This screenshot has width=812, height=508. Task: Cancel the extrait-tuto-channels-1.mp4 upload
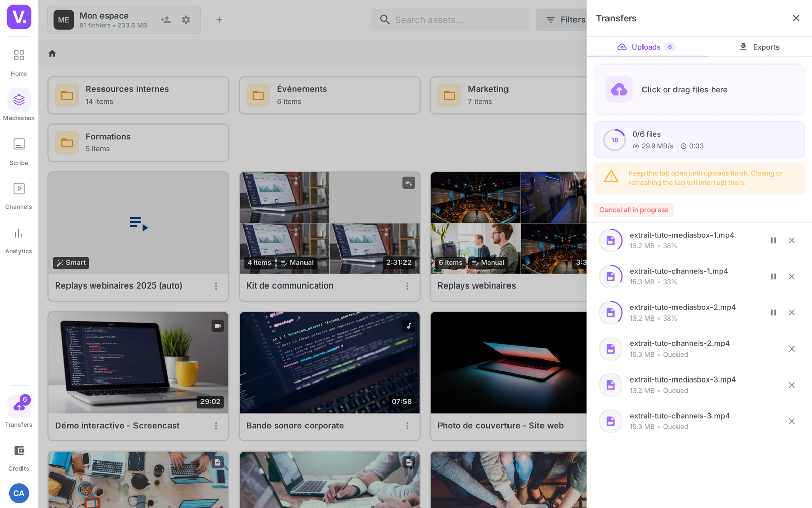click(x=792, y=277)
